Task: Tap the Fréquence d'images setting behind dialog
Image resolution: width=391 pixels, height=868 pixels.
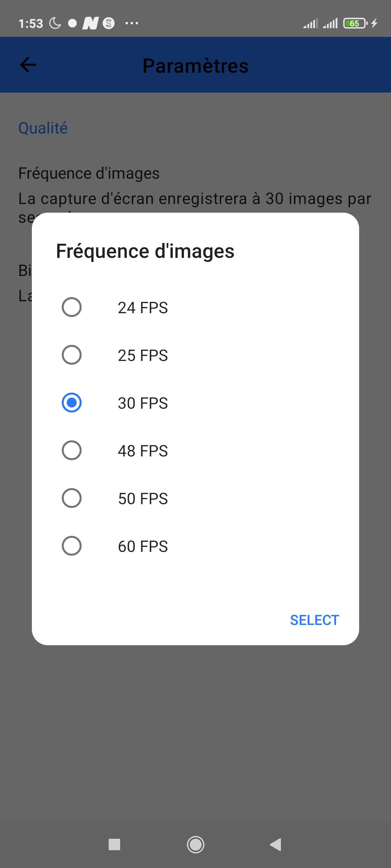Action: [89, 174]
